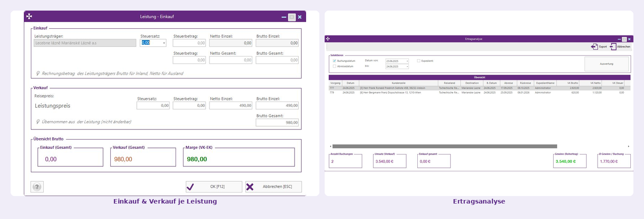This screenshot has width=644, height=219.
Task: Click the Leistungsträger field
Action: tap(85, 43)
